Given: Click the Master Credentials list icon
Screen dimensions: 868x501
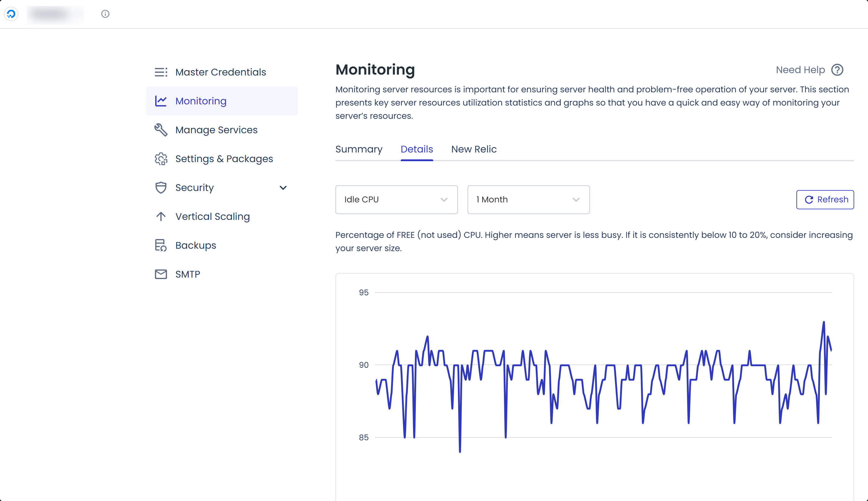Looking at the screenshot, I should pos(161,72).
